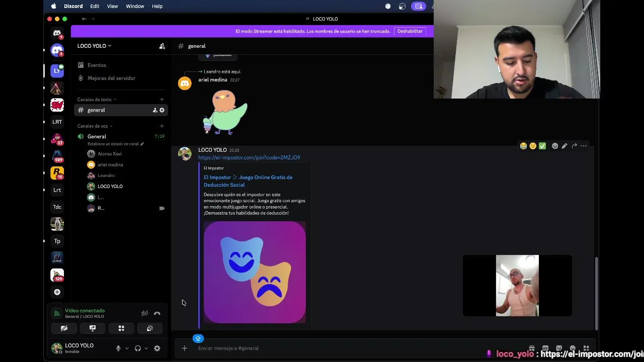The height and width of the screenshot is (362, 644).
Task: View connection info signal icon
Action: coord(57,313)
